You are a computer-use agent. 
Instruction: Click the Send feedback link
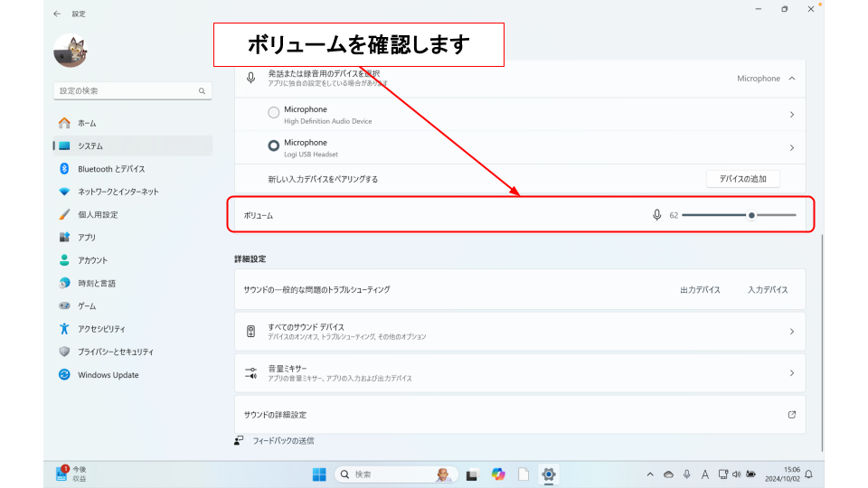282,441
